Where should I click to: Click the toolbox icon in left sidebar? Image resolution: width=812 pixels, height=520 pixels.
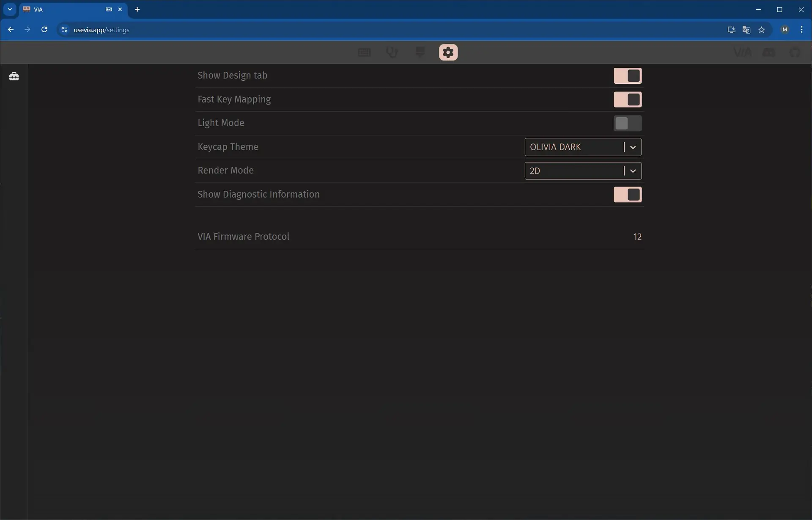pyautogui.click(x=14, y=76)
